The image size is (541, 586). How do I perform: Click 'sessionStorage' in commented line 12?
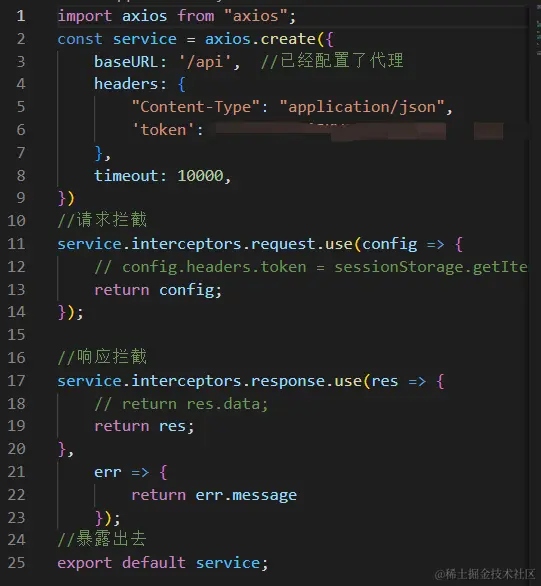(398, 267)
